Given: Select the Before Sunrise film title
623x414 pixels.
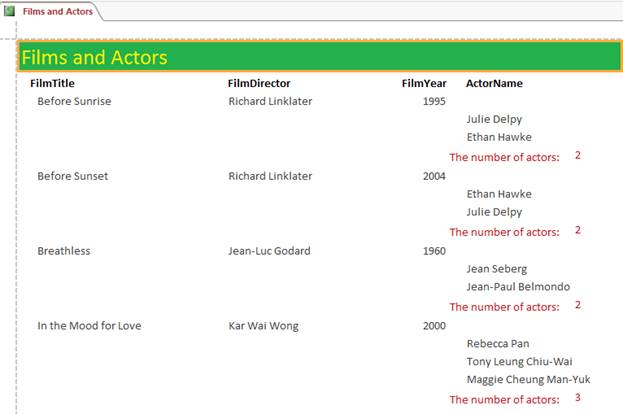Looking at the screenshot, I should click(x=74, y=101).
